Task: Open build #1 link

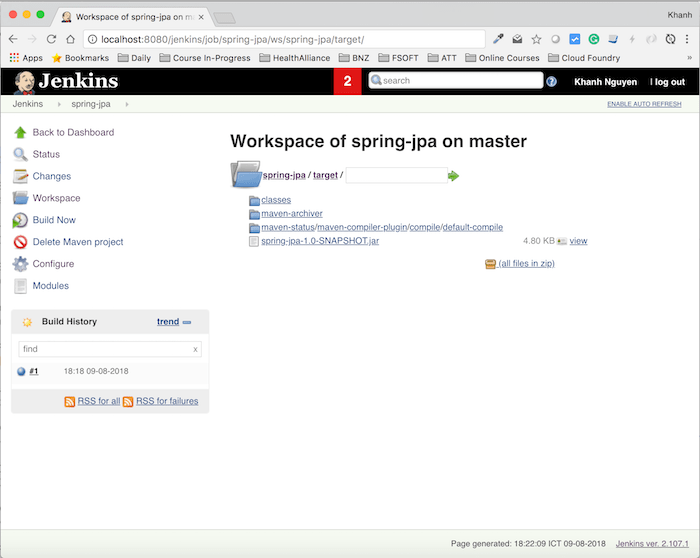Action: 34,371
